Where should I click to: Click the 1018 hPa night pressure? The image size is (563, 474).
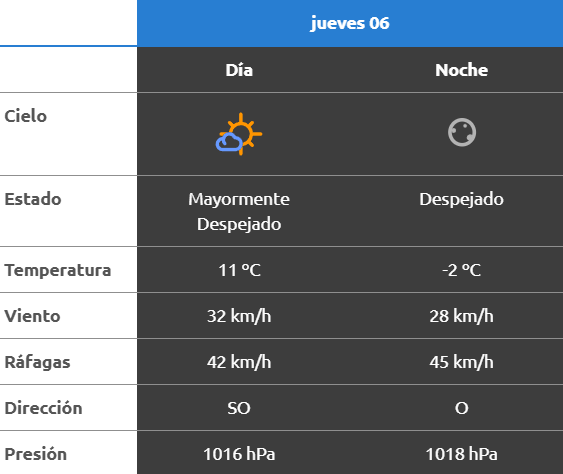(x=461, y=454)
